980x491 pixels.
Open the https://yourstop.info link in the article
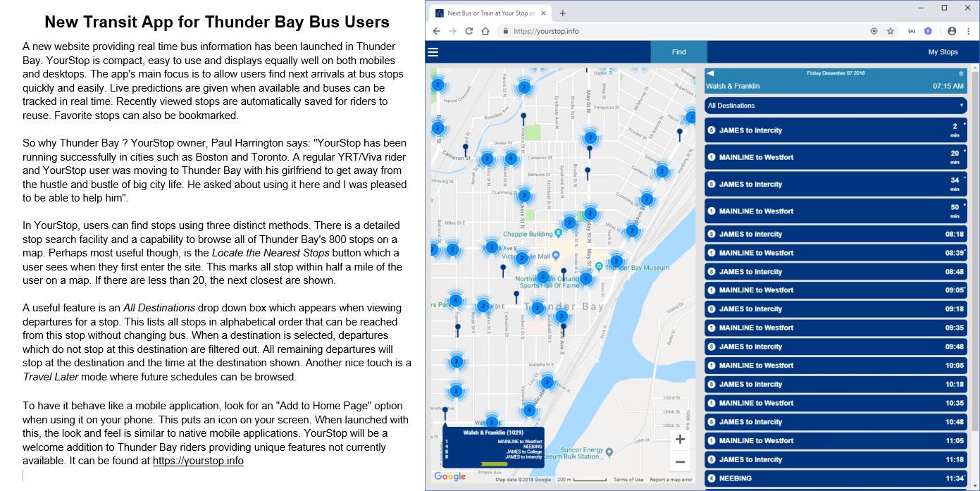click(x=198, y=460)
